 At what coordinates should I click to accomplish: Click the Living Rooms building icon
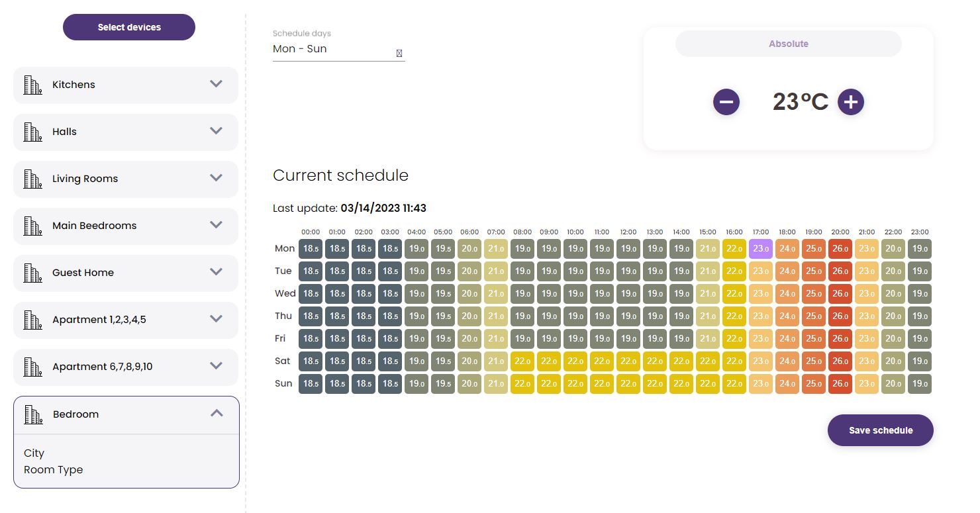[x=32, y=179]
